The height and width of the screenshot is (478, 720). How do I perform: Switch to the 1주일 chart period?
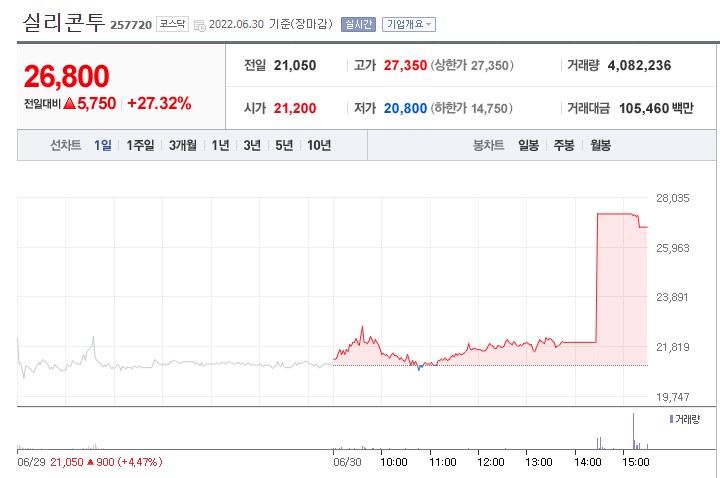pos(140,146)
